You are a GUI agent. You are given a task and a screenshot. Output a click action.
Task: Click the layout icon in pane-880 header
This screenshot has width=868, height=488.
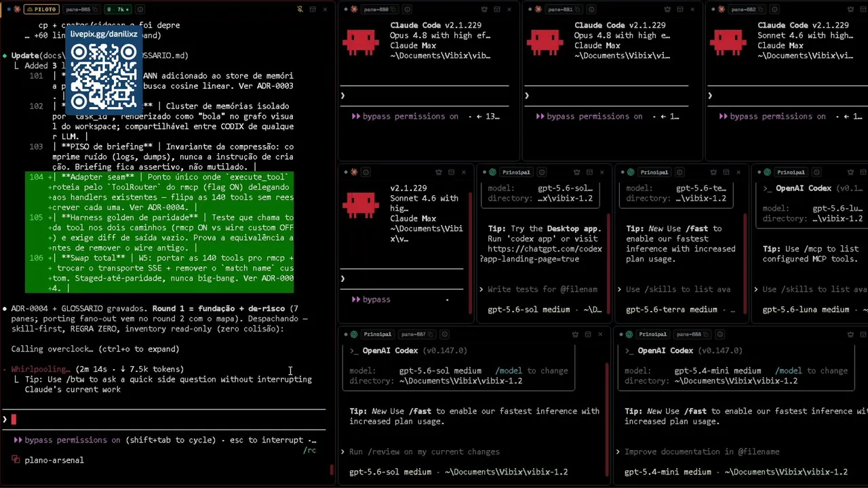(497, 9)
